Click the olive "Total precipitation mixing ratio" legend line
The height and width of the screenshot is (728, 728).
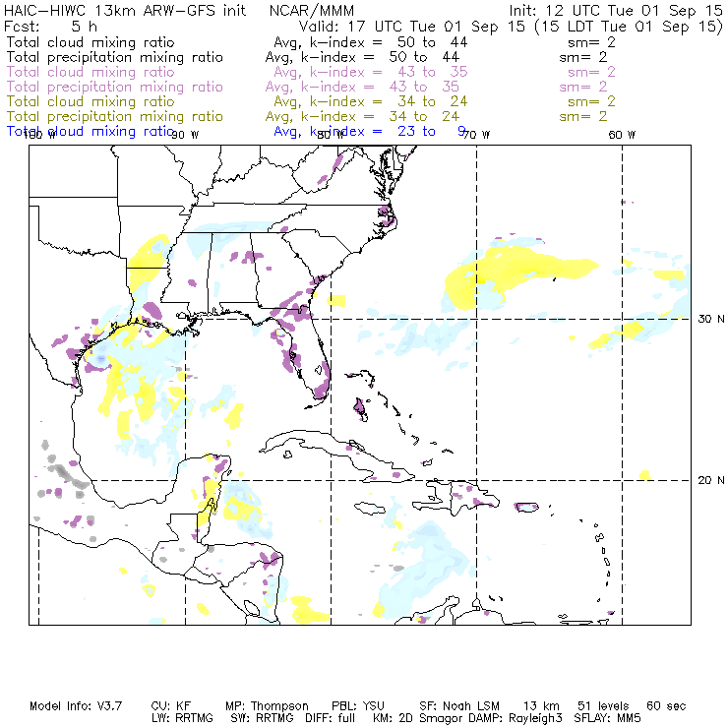click(115, 116)
